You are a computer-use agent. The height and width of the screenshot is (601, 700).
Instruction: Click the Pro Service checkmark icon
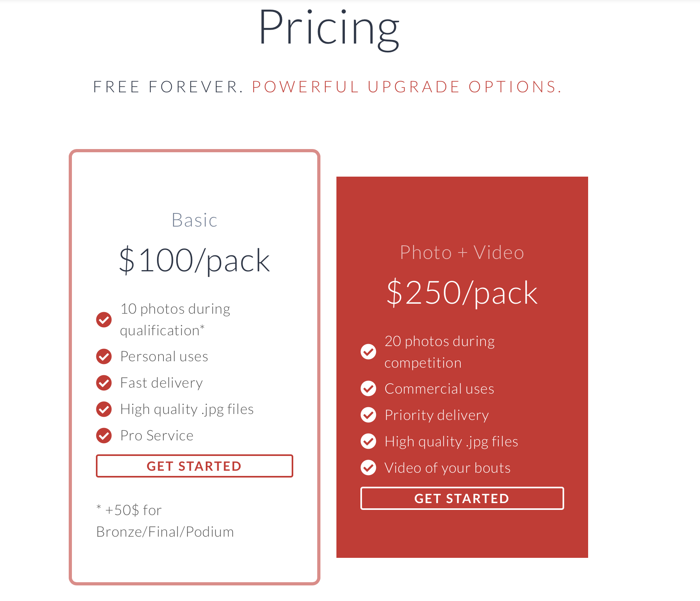[x=104, y=436]
